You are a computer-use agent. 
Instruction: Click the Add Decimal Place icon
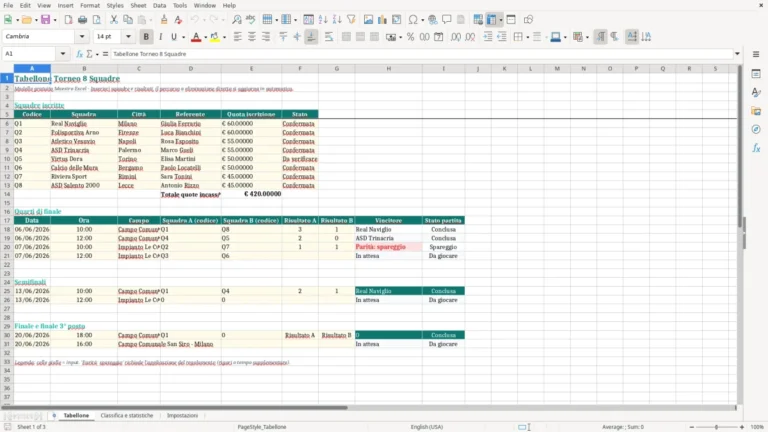click(456, 37)
